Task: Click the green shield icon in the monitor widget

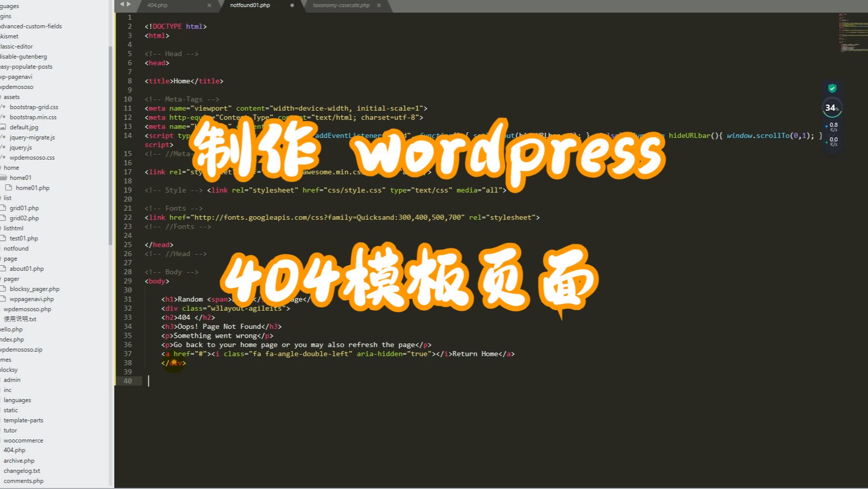Action: pos(832,88)
